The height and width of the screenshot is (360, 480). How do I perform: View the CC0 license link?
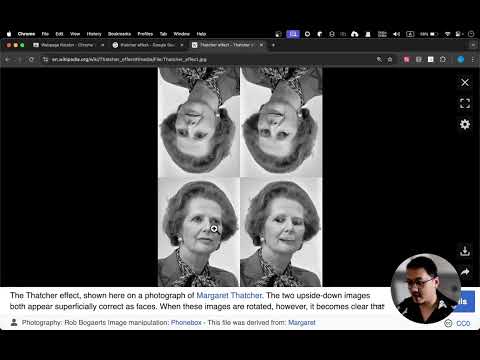click(x=463, y=323)
